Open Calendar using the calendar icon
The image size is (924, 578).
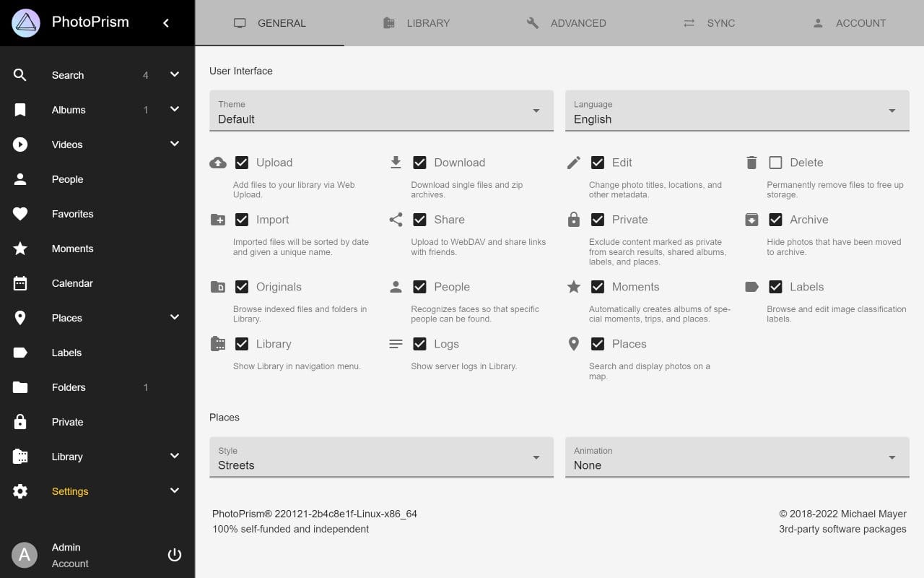pyautogui.click(x=19, y=282)
